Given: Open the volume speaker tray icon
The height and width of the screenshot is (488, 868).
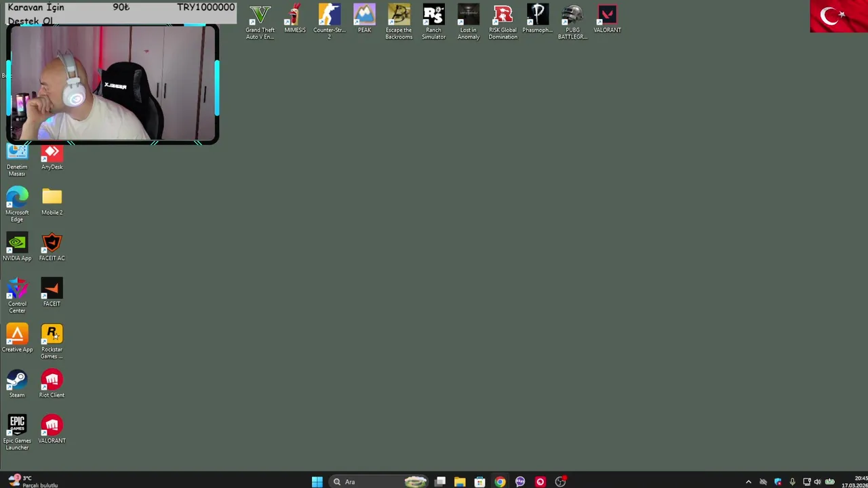Looking at the screenshot, I should coord(817,482).
